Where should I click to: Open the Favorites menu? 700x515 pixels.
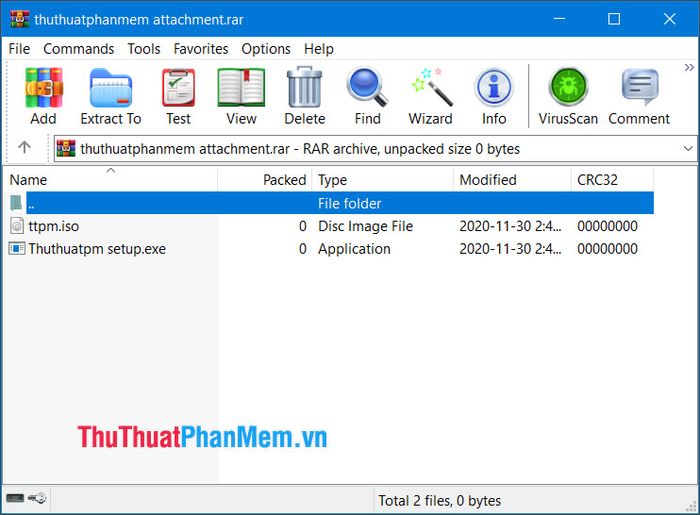pyautogui.click(x=201, y=49)
